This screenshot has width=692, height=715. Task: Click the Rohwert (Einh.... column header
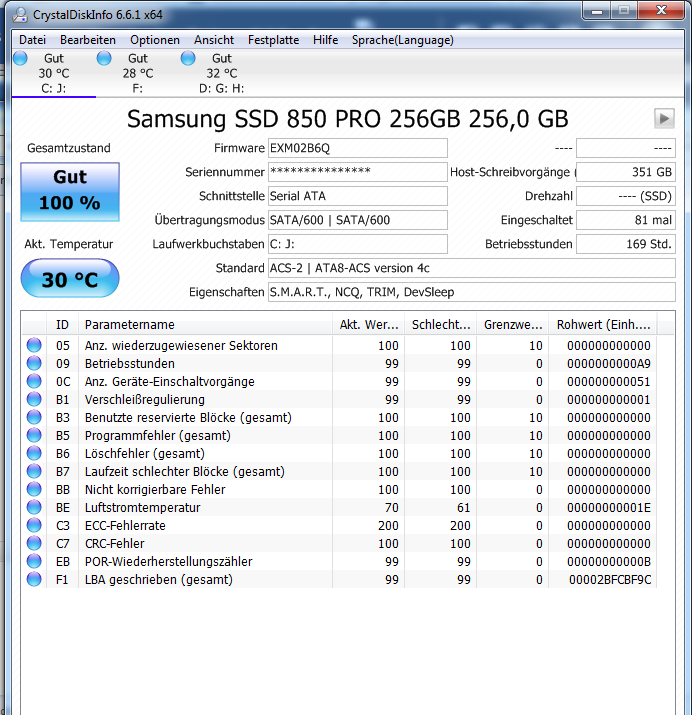coord(603,325)
